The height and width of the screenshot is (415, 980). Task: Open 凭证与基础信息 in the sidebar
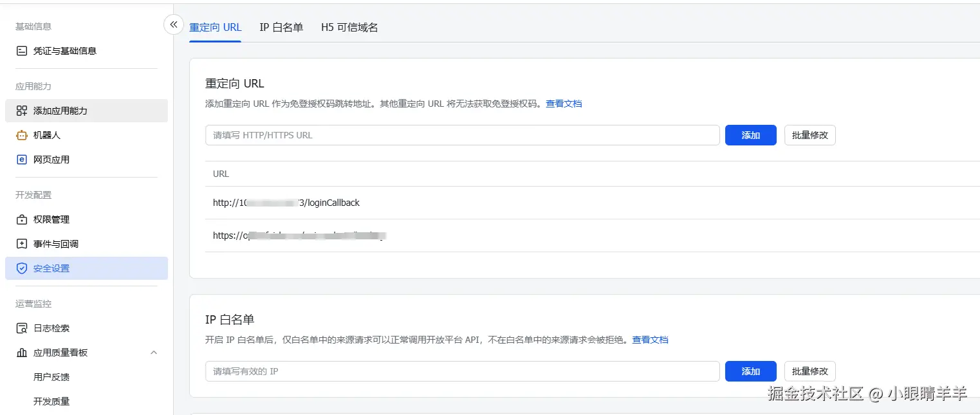[x=86, y=51]
